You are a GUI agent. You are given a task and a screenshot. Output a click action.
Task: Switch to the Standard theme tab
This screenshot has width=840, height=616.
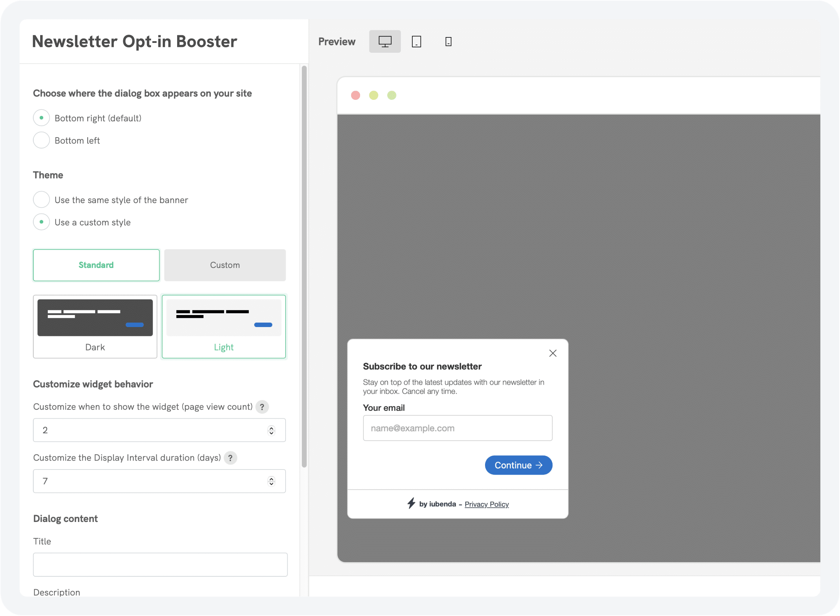[96, 265]
